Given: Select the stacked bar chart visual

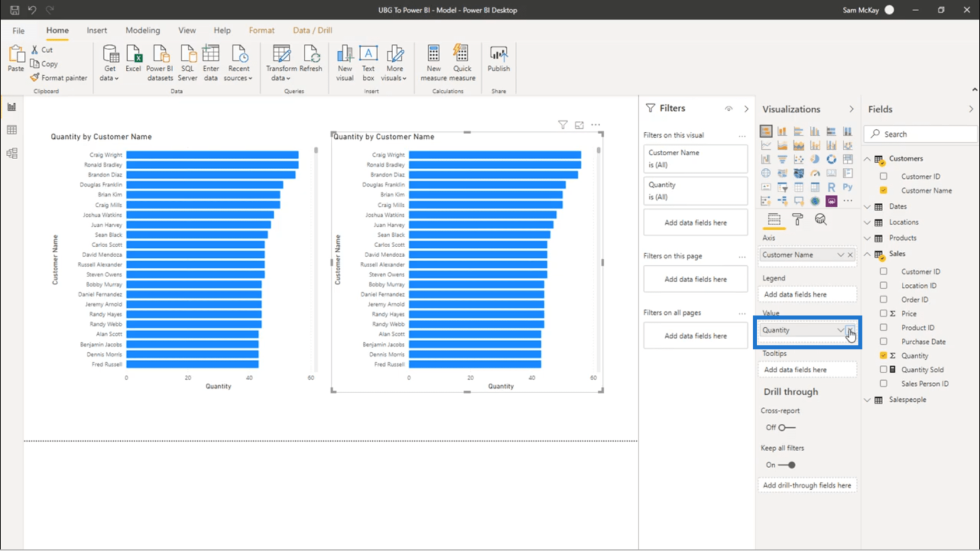Looking at the screenshot, I should coord(766,131).
